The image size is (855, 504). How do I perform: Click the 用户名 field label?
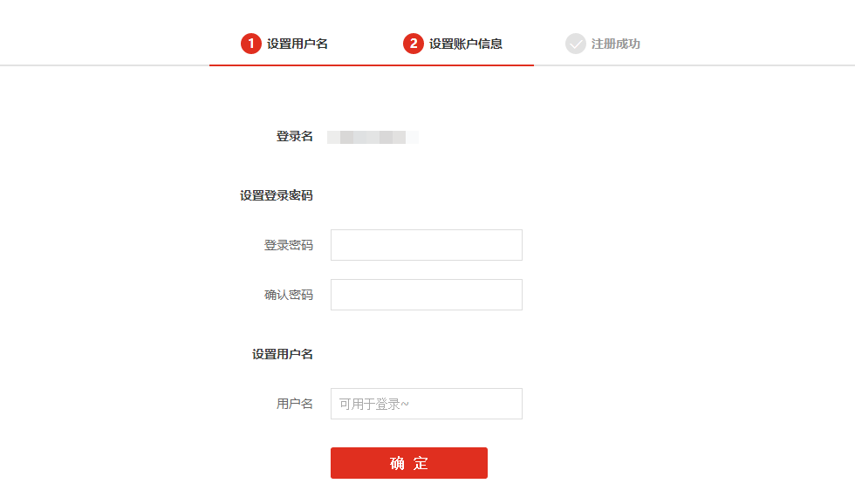click(x=295, y=404)
